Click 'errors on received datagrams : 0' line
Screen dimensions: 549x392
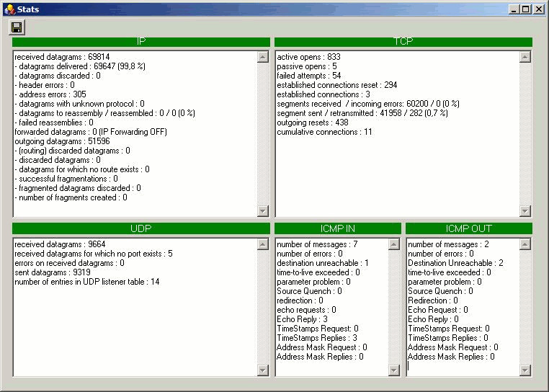(x=69, y=263)
